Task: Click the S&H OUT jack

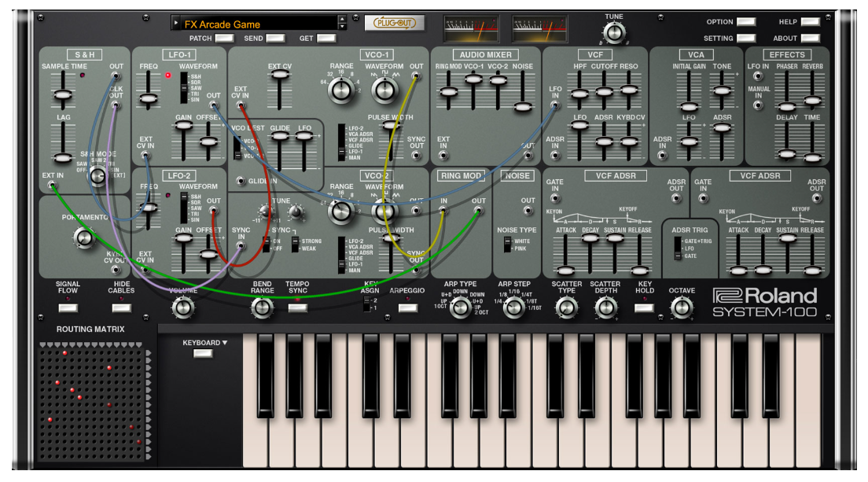Action: pyautogui.click(x=116, y=76)
